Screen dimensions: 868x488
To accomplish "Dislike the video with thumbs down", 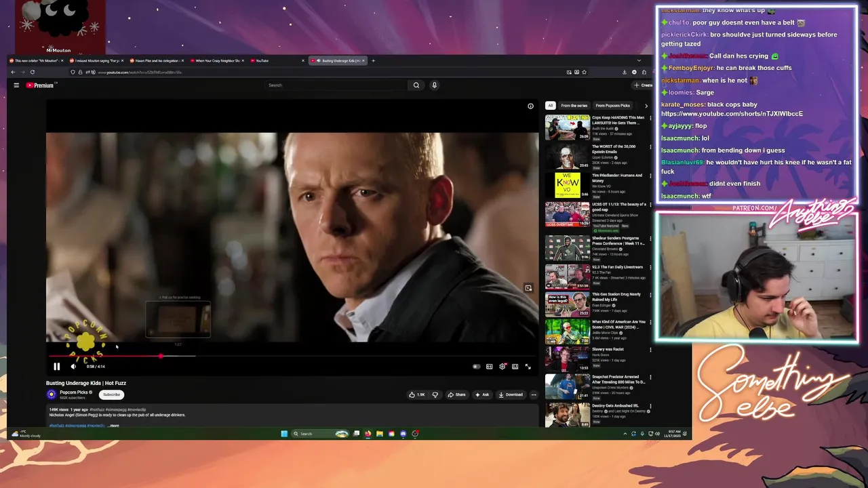I will coord(435,394).
